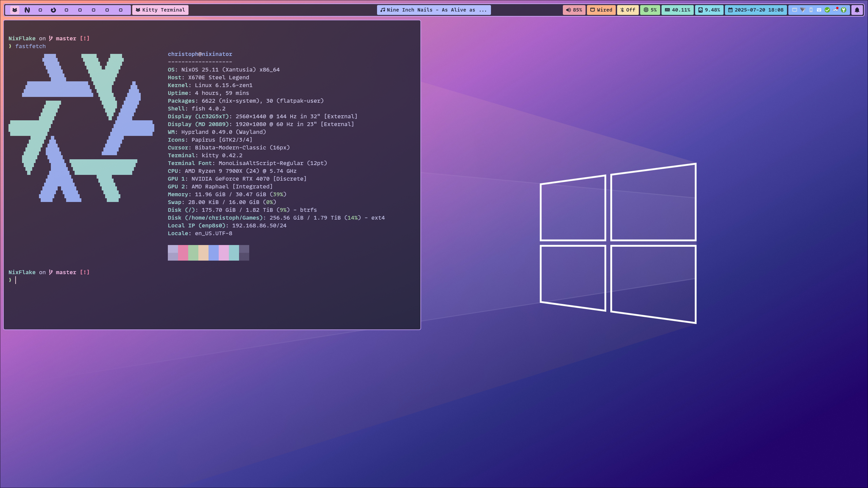Click the pink color block in fastfetch

coord(183,253)
